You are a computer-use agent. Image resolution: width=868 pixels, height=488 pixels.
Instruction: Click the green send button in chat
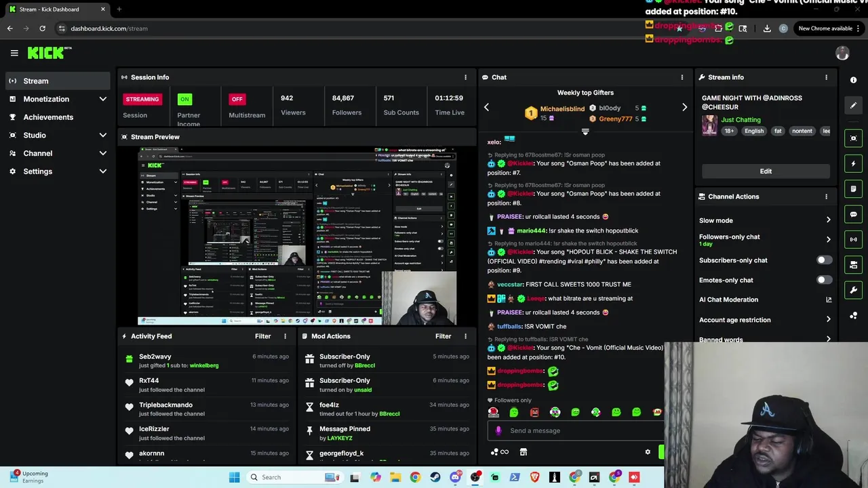[661, 452]
